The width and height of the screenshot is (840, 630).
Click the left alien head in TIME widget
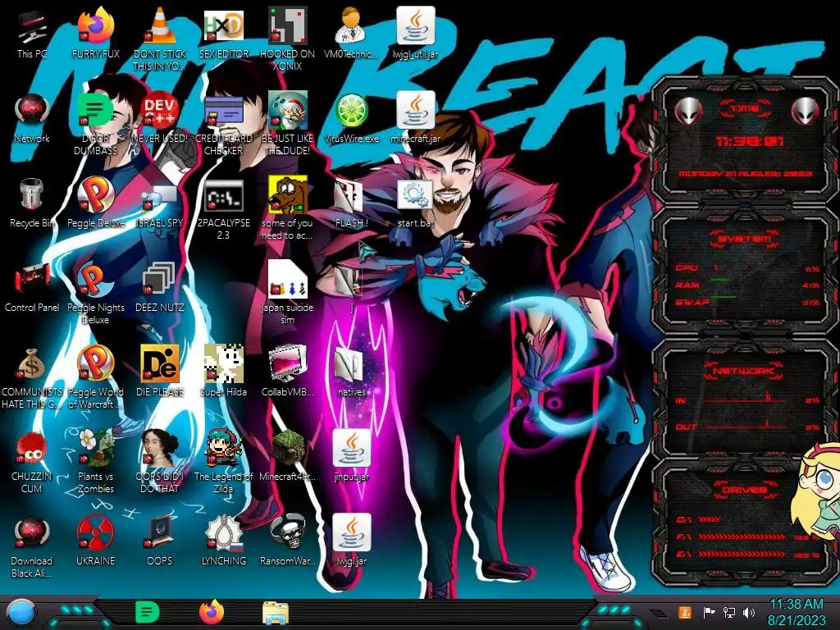pos(688,112)
